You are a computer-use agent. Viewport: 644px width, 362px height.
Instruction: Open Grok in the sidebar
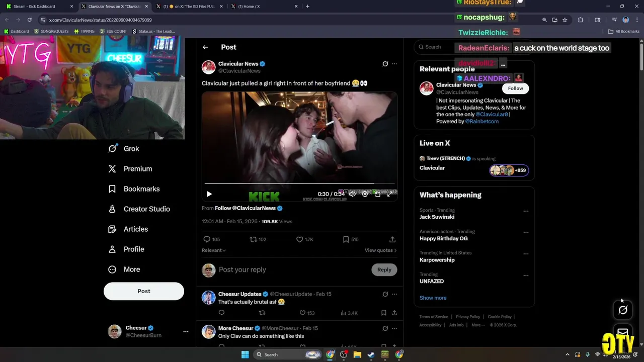124,149
